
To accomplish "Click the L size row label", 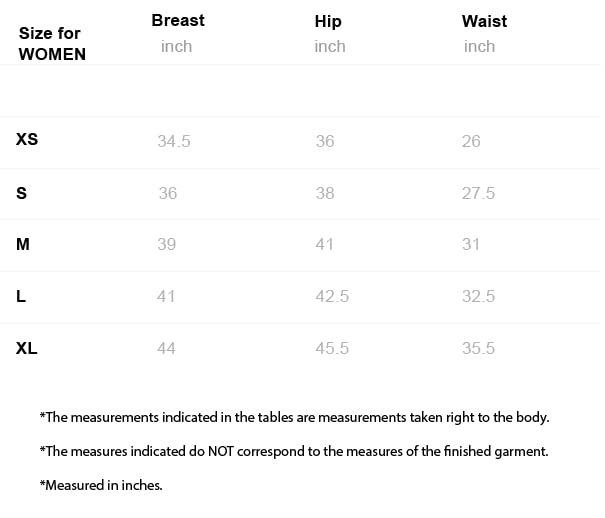I will pyautogui.click(x=21, y=296).
